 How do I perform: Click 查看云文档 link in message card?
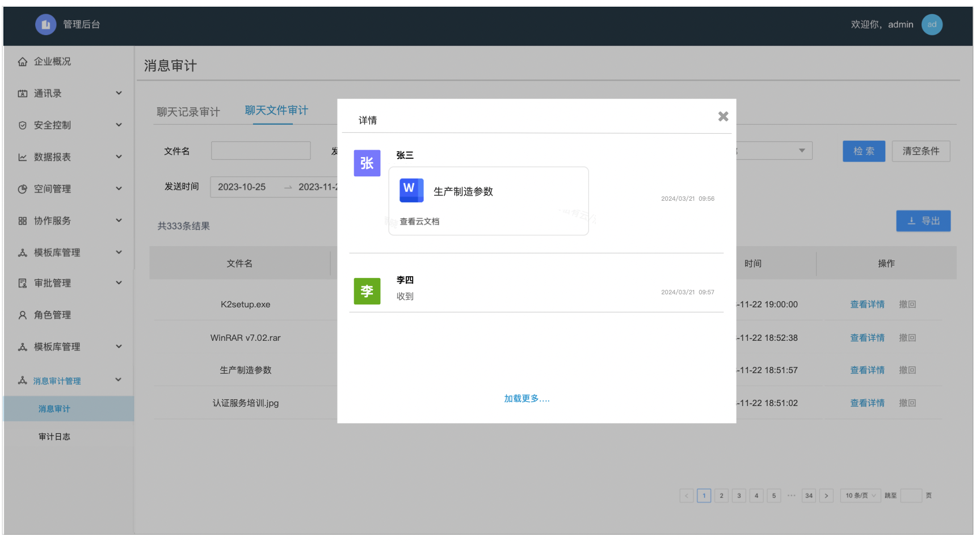[x=419, y=222]
